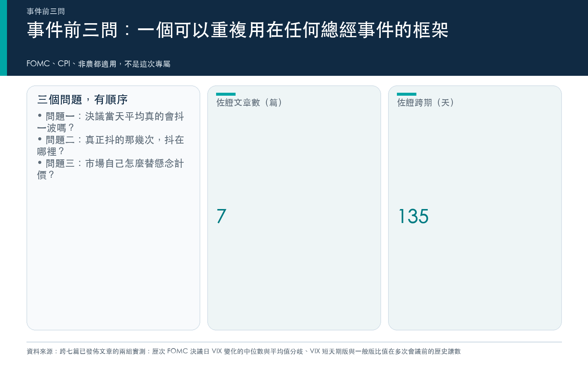Screen dimensions: 588x368
Task: Click bullet 問題一：決議當天平均真的會抖一波嗎？
Action: 111,122
